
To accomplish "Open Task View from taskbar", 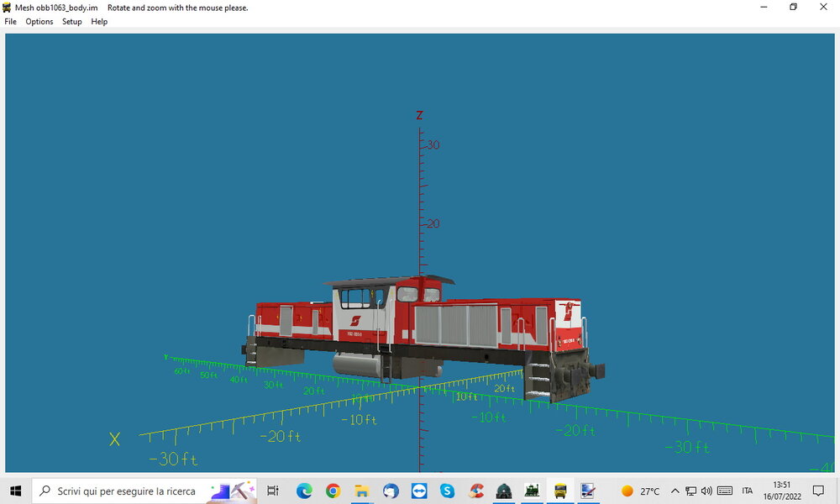I will (273, 491).
